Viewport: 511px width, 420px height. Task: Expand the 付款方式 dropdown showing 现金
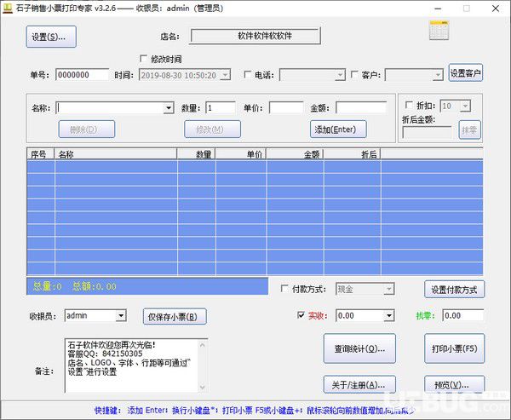point(389,289)
